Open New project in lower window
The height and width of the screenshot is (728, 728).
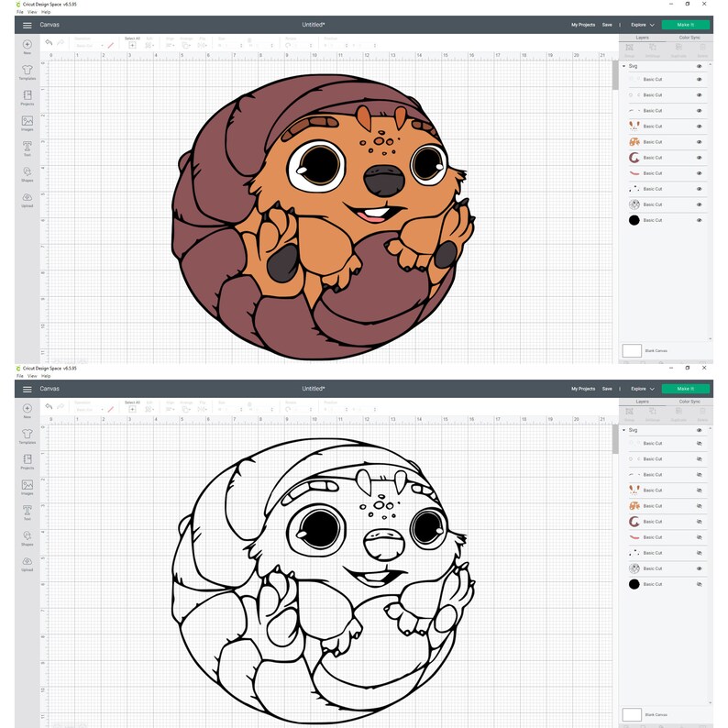tap(28, 411)
